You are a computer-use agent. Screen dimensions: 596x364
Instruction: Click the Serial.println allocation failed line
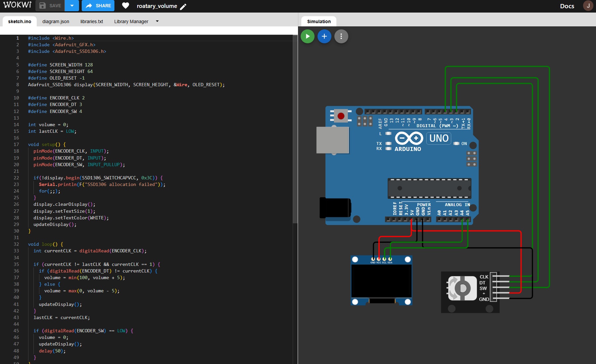coord(102,184)
